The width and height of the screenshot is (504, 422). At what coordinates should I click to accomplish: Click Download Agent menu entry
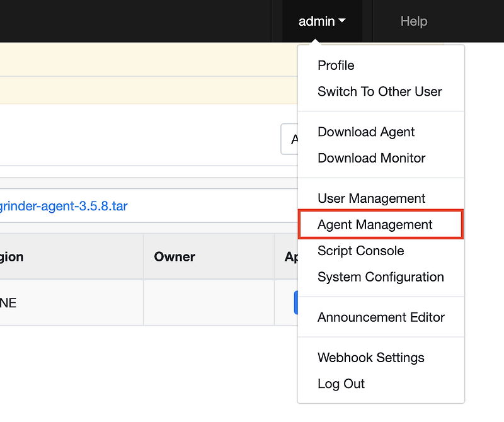click(366, 132)
